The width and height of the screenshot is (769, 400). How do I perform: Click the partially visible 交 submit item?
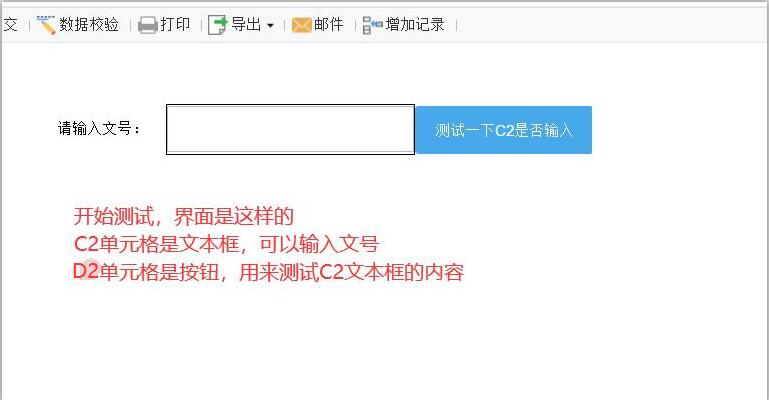10,24
